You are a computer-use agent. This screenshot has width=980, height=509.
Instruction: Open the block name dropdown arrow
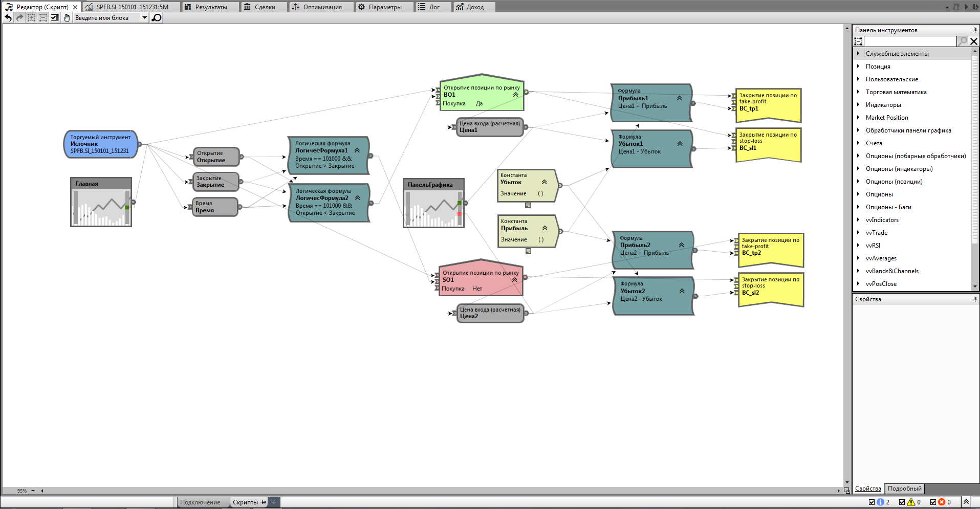[x=144, y=18]
